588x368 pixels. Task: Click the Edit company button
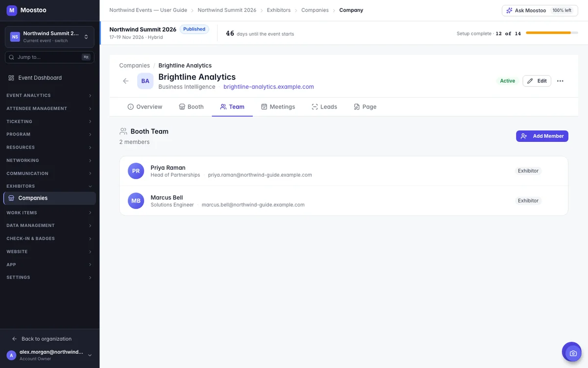coord(537,81)
